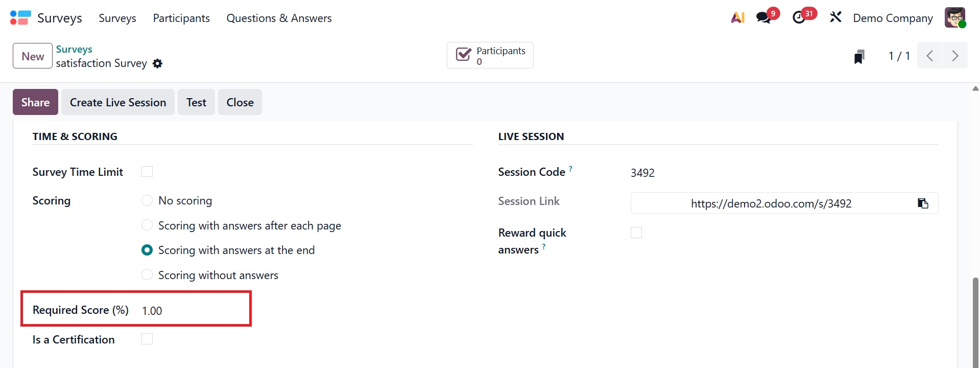The width and height of the screenshot is (980, 368).
Task: Open the Questions & Answers menu
Action: tap(279, 18)
